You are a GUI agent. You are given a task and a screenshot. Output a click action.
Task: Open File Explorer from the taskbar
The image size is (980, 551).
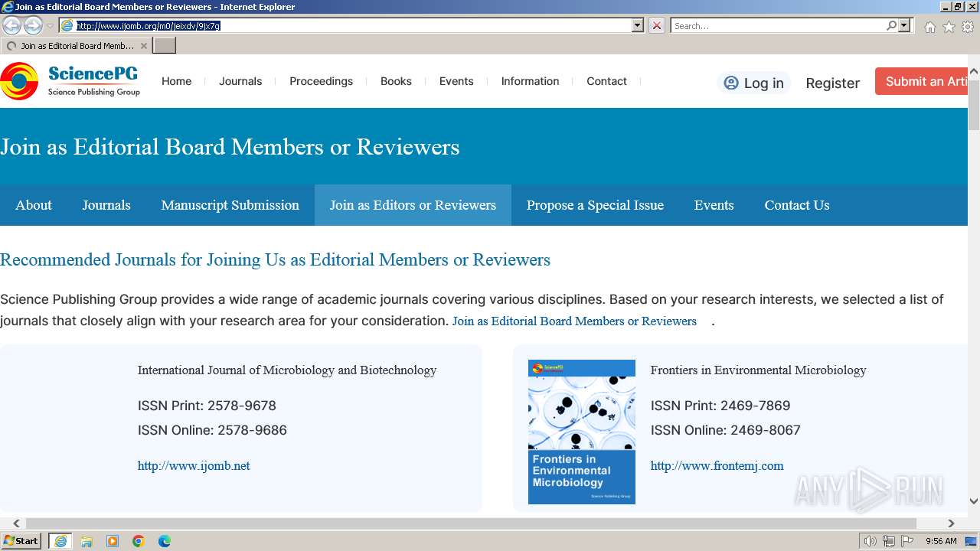point(87,541)
